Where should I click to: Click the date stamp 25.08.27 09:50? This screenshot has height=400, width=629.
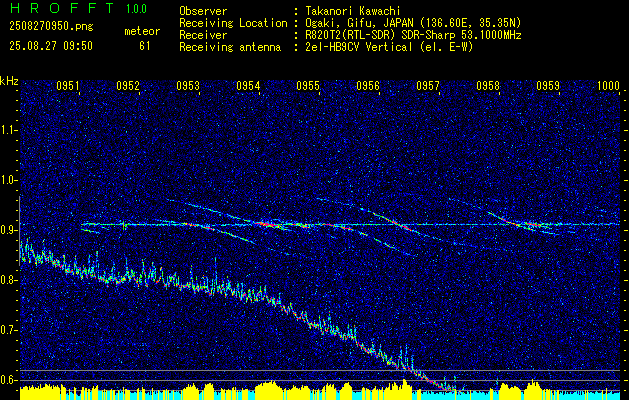(51, 46)
